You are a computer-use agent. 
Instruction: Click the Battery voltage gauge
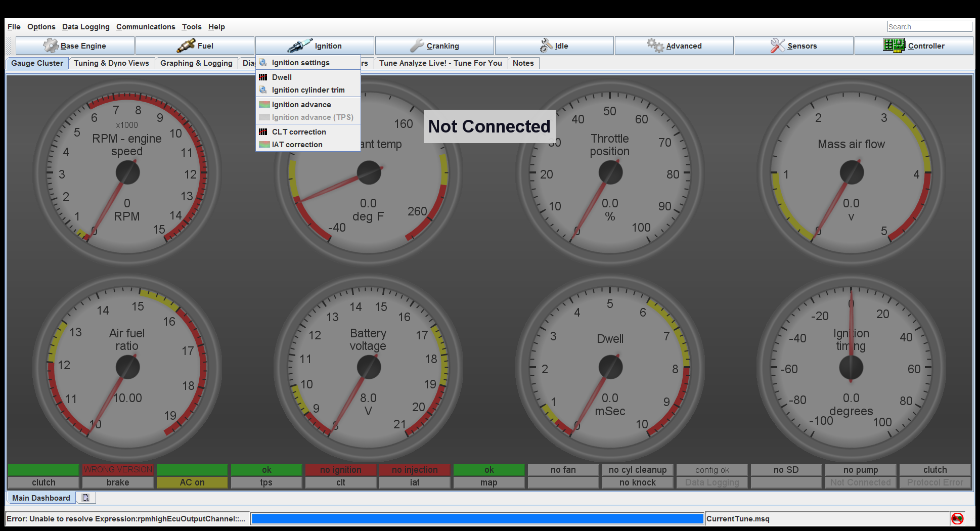tap(369, 367)
